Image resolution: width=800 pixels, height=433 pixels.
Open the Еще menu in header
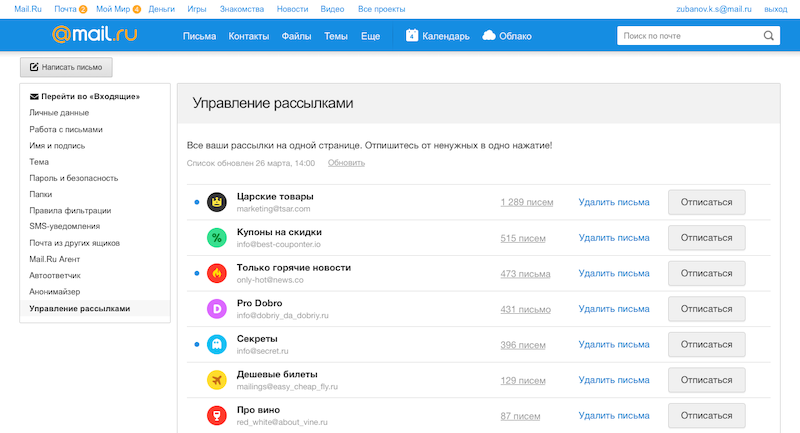tap(370, 36)
